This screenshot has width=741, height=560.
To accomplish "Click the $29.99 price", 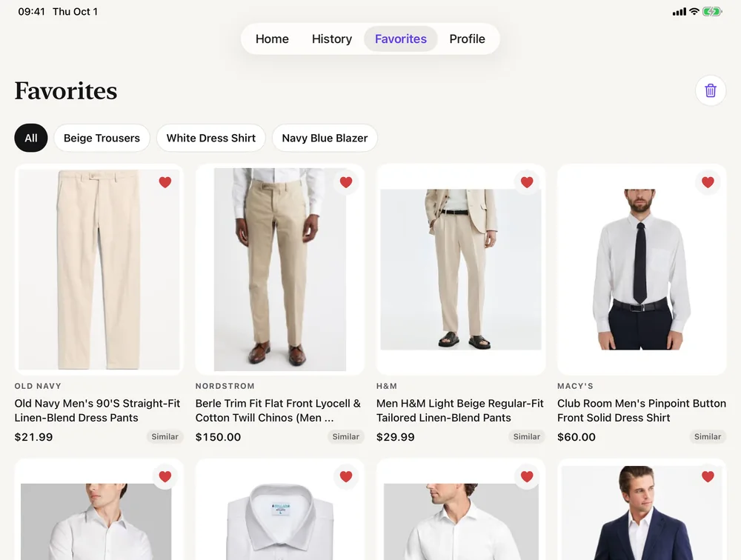I will click(396, 437).
